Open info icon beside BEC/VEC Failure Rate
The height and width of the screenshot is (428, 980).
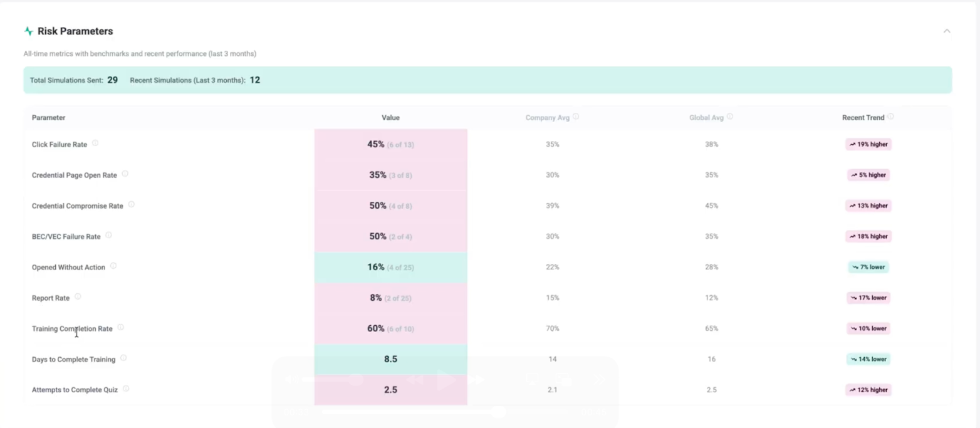click(x=108, y=235)
